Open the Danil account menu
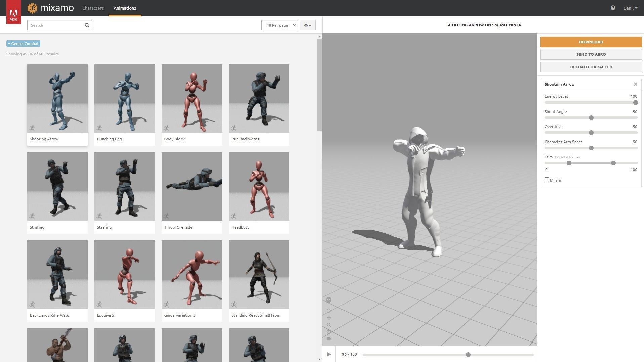This screenshot has height=362, width=644. point(630,8)
